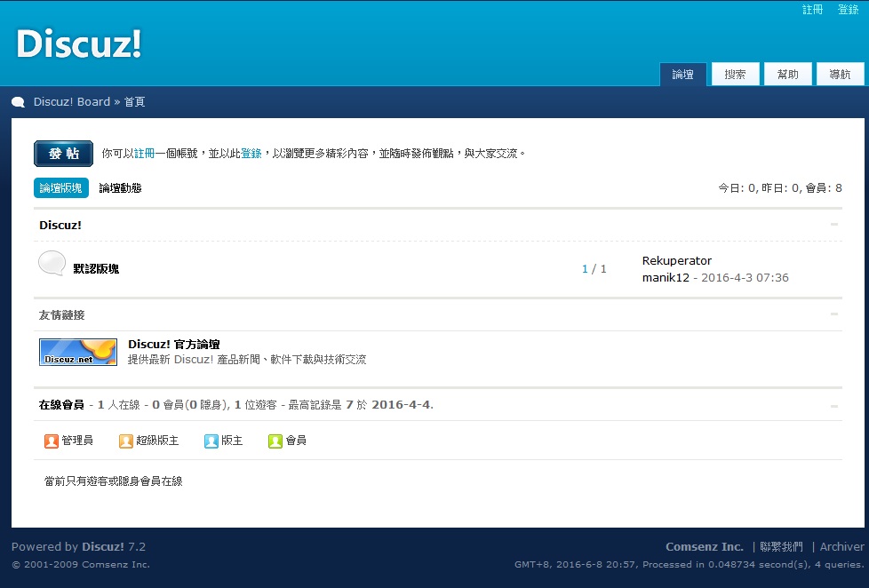869x588 pixels.
Task: Switch to the 論壇 navigation tab
Action: pos(682,75)
